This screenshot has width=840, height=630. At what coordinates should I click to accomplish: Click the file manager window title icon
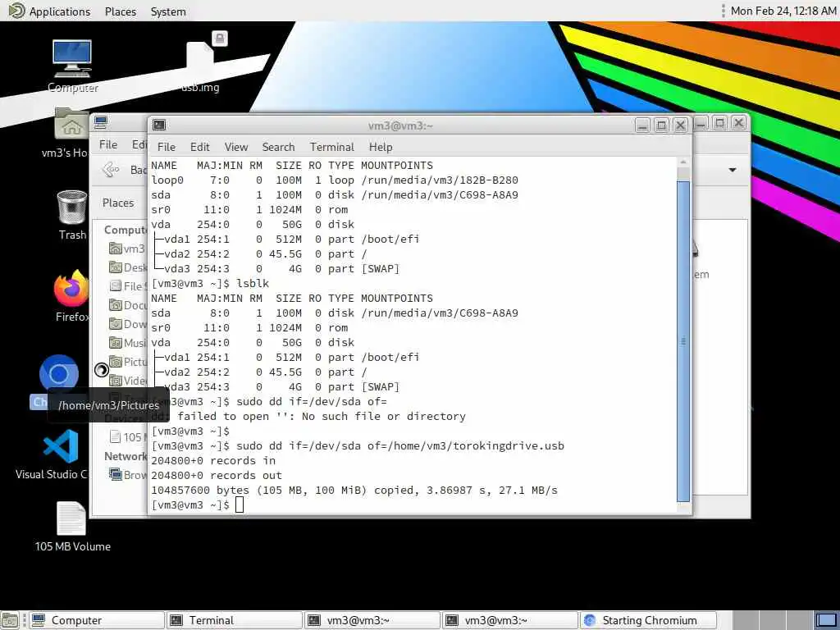point(101,123)
